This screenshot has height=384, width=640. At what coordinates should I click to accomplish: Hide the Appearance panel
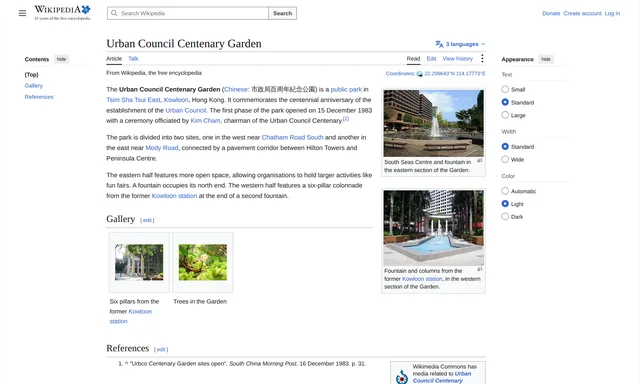point(546,59)
